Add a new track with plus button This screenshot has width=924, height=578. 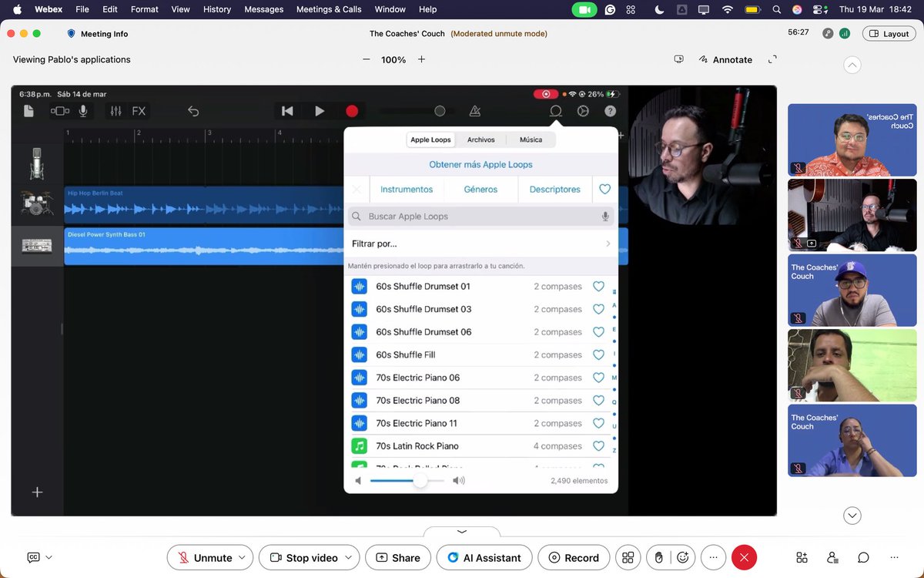[37, 492]
